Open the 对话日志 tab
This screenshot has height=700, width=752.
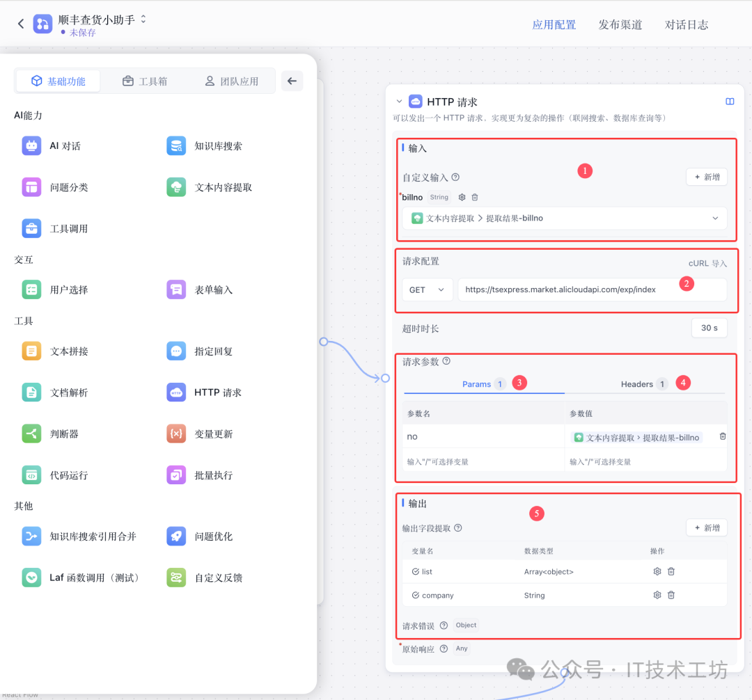(x=687, y=24)
